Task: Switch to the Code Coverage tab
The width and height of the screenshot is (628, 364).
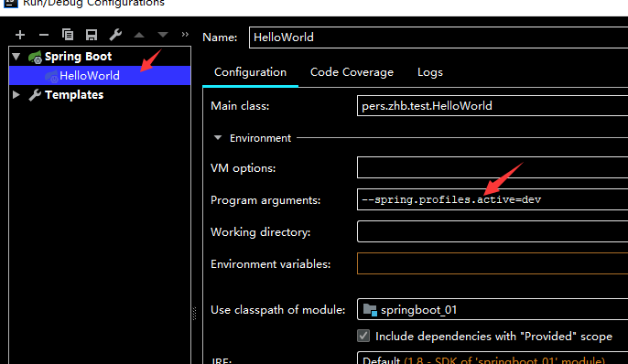Action: coord(352,72)
